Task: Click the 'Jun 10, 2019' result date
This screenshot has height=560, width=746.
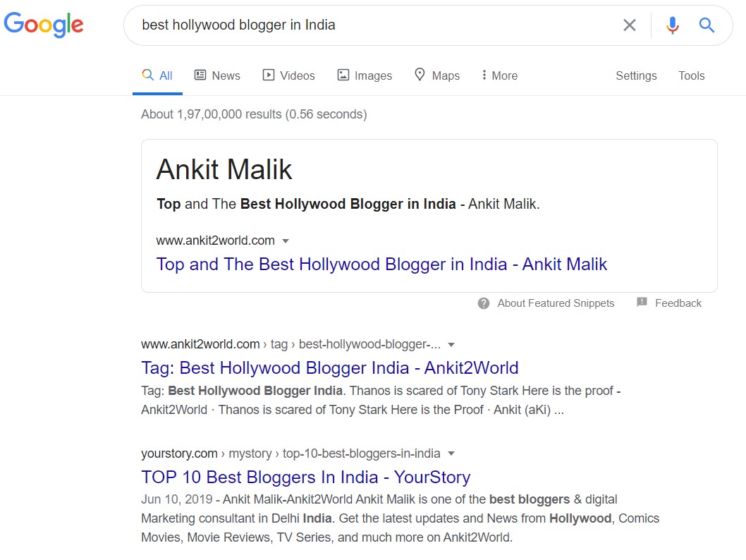Action: pos(176,499)
